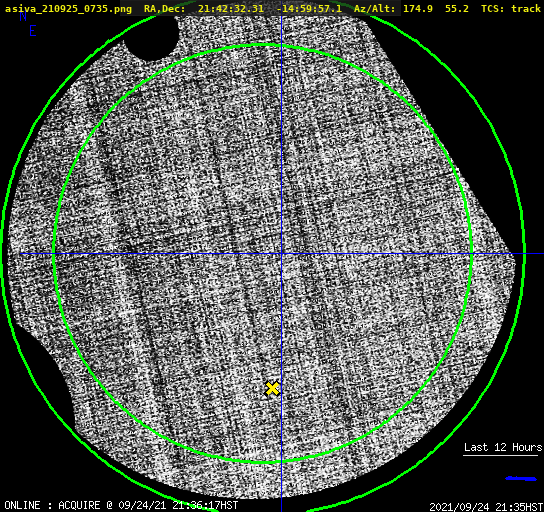The height and width of the screenshot is (512, 544).
Task: Click the black circular mask near top
Action: click(152, 36)
